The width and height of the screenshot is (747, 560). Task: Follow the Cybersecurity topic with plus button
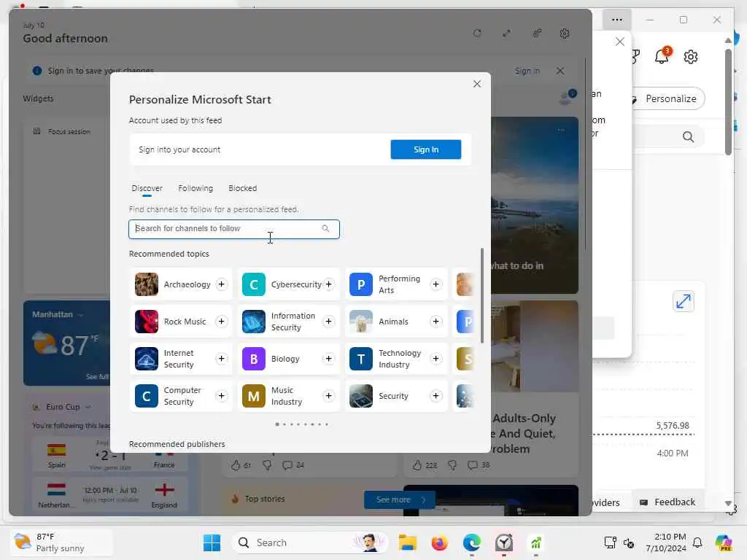(x=329, y=284)
